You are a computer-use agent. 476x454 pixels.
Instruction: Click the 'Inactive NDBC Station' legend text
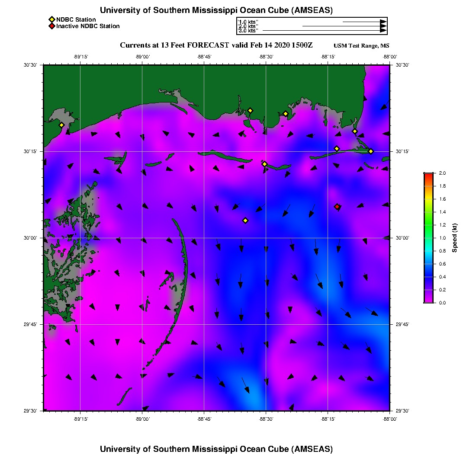(x=88, y=26)
